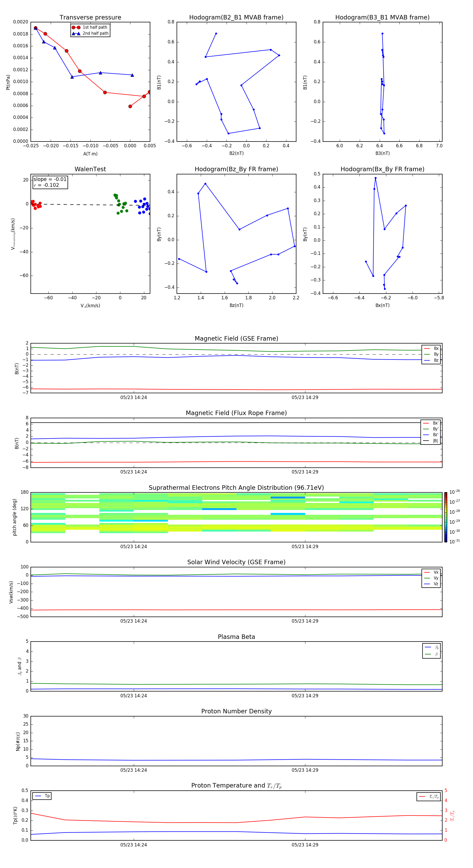473x868 pixels.
Task: Select "Bz" in the GSE Frame legend
Action: pos(431,360)
